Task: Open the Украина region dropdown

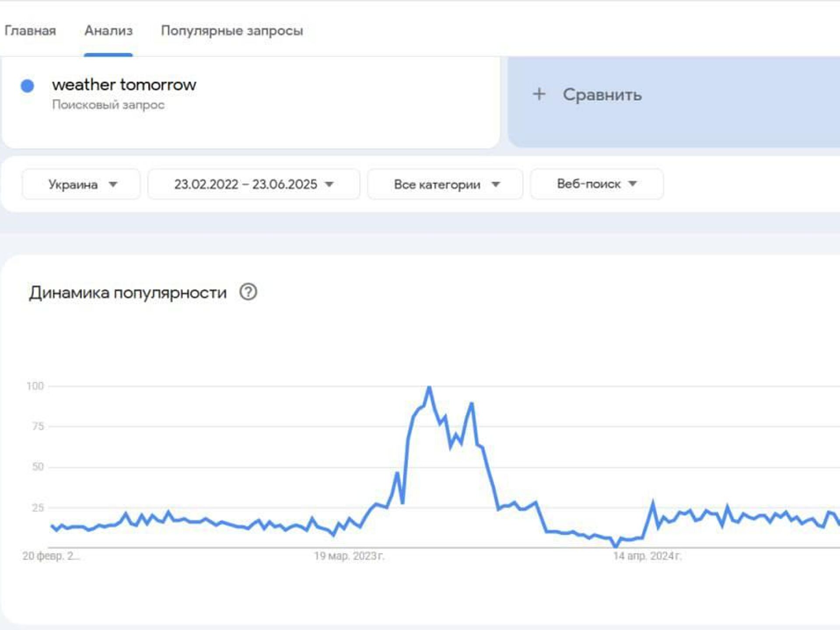Action: [81, 184]
